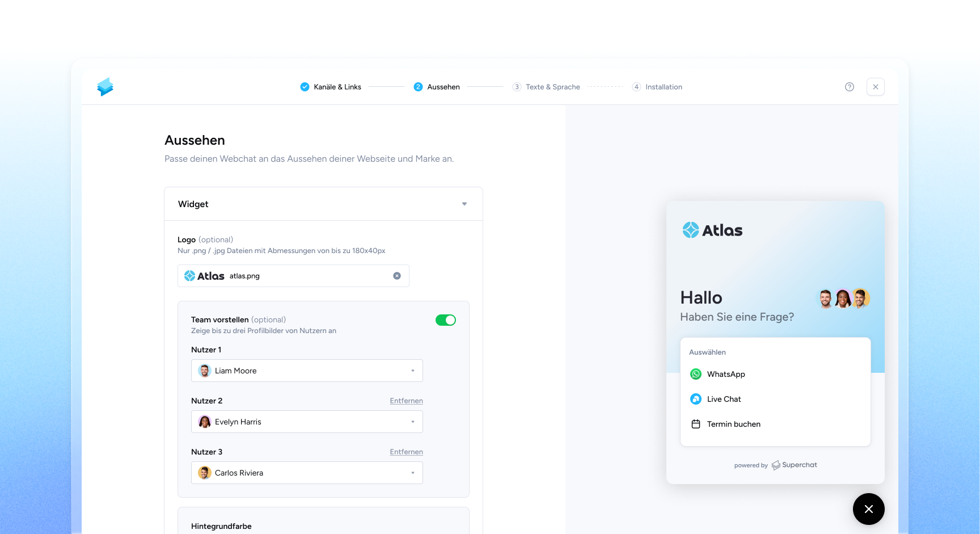
Task: Close the chat widget with the black round button
Action: point(868,509)
